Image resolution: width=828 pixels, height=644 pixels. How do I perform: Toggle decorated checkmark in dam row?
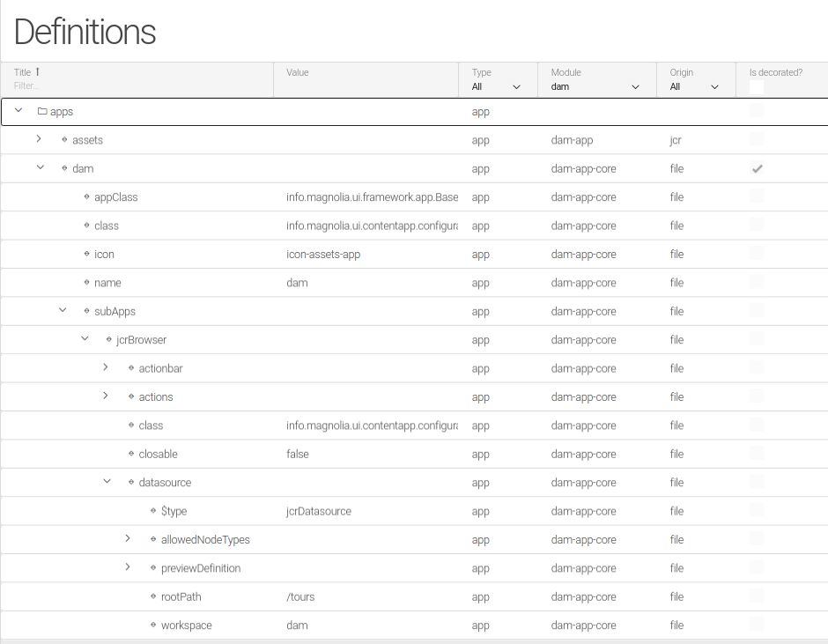pyautogui.click(x=758, y=168)
